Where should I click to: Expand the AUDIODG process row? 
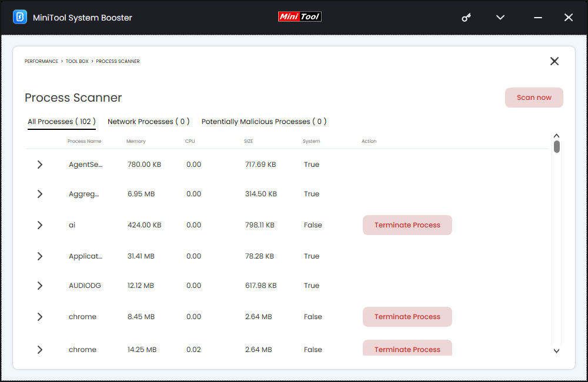(40, 286)
